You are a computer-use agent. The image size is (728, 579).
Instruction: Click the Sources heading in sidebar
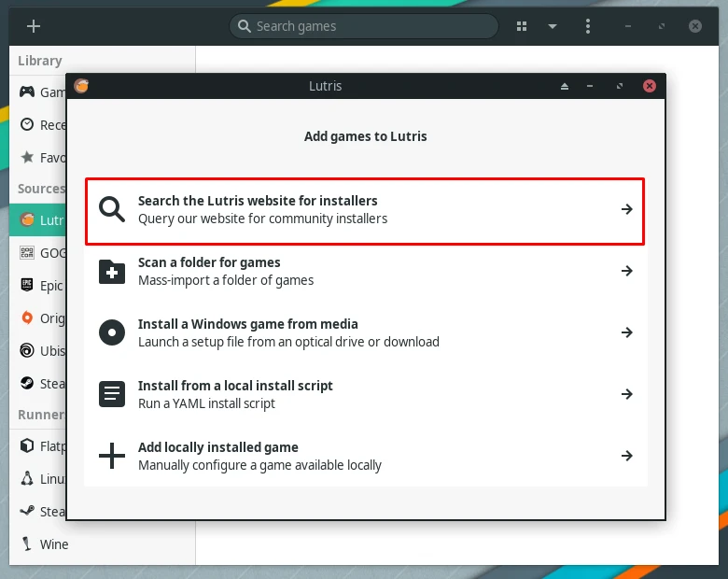tap(41, 189)
